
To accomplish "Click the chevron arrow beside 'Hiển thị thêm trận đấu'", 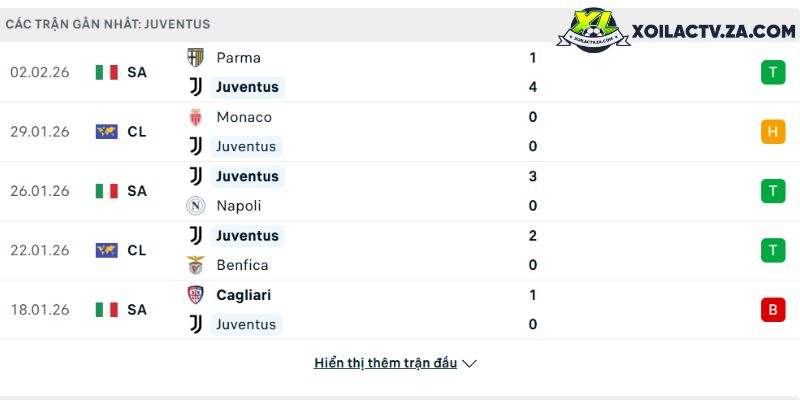I will (x=470, y=364).
